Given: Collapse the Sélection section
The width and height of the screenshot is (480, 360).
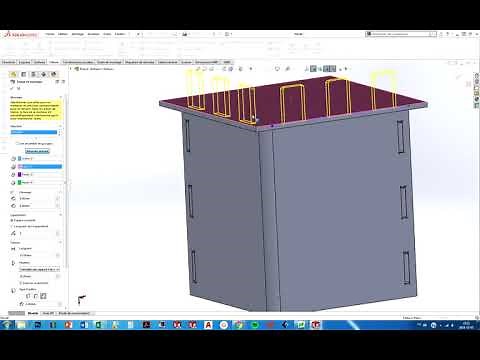Looking at the screenshot, I should [61, 126].
